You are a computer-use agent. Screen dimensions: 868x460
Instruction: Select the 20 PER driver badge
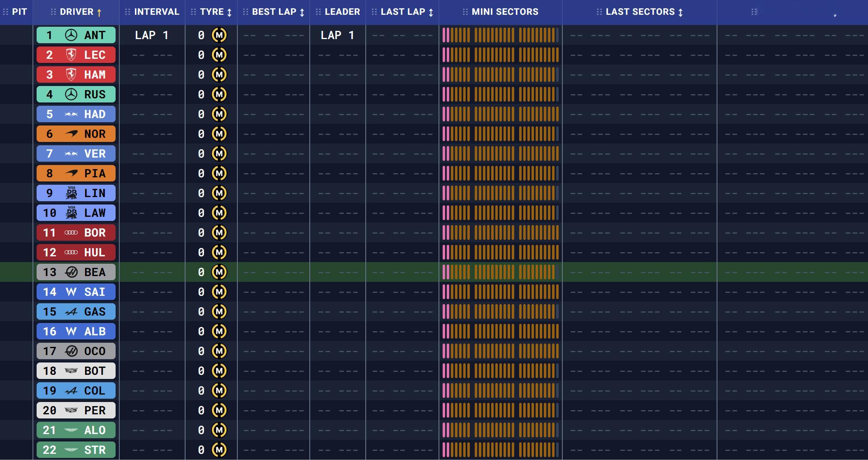tap(76, 410)
